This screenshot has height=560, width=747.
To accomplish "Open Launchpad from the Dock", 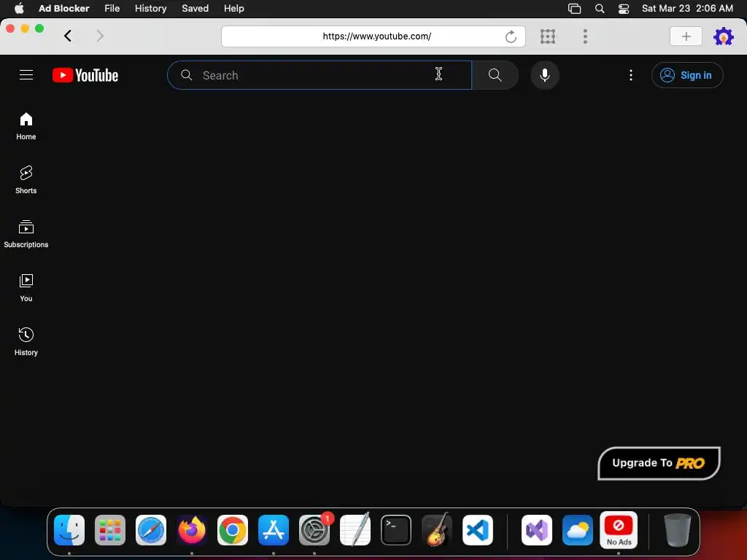I will click(x=110, y=530).
